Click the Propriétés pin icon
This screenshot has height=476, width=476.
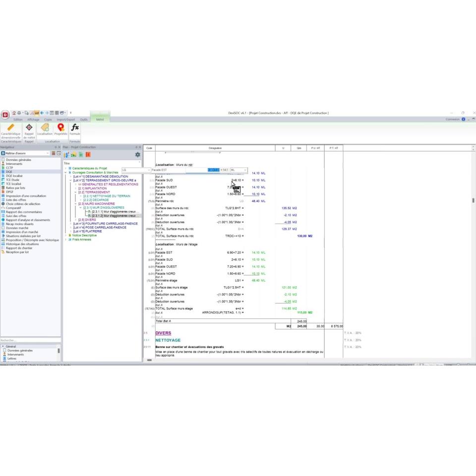60,128
